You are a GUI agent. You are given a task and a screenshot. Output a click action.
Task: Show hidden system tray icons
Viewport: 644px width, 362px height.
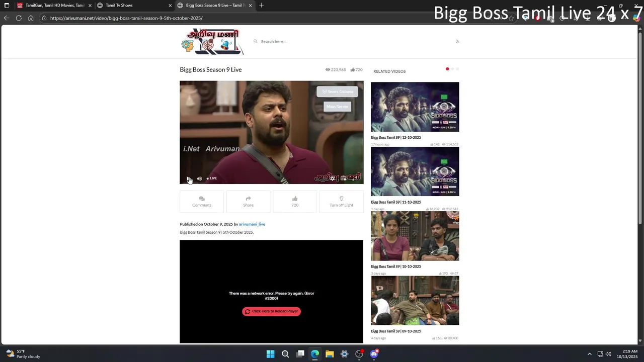(590, 354)
